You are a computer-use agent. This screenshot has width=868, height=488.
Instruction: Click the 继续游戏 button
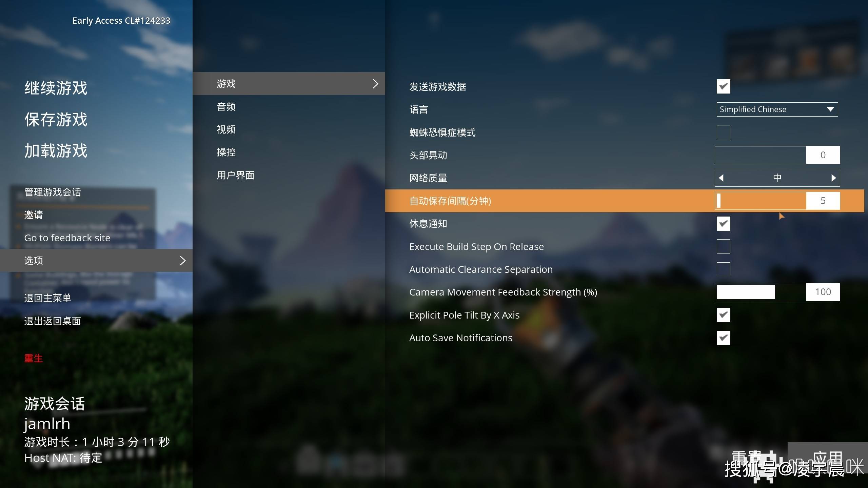[56, 87]
